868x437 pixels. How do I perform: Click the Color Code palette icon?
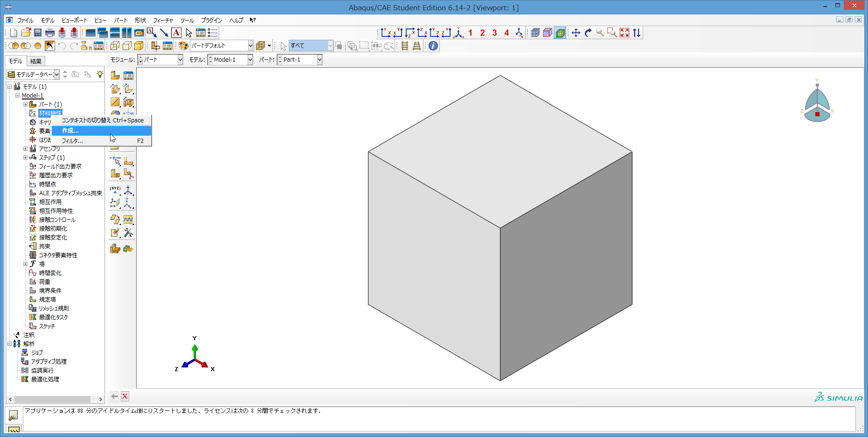(x=183, y=46)
